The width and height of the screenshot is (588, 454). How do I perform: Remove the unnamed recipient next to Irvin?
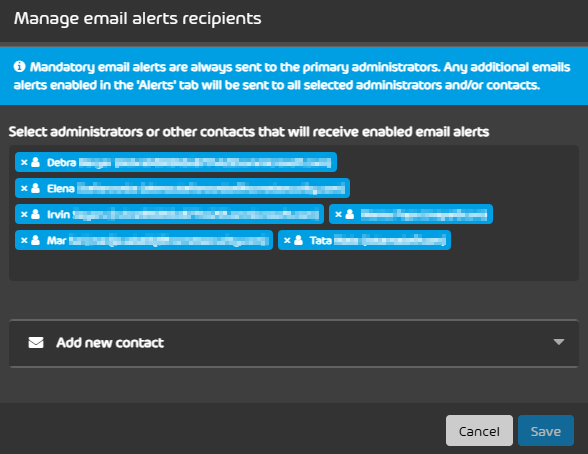pos(338,214)
